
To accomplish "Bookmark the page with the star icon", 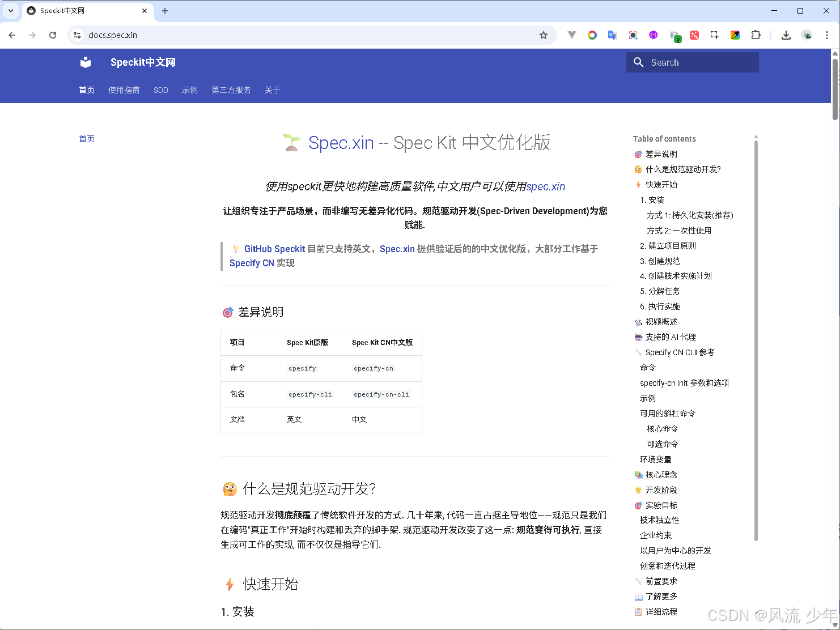I will 544,35.
